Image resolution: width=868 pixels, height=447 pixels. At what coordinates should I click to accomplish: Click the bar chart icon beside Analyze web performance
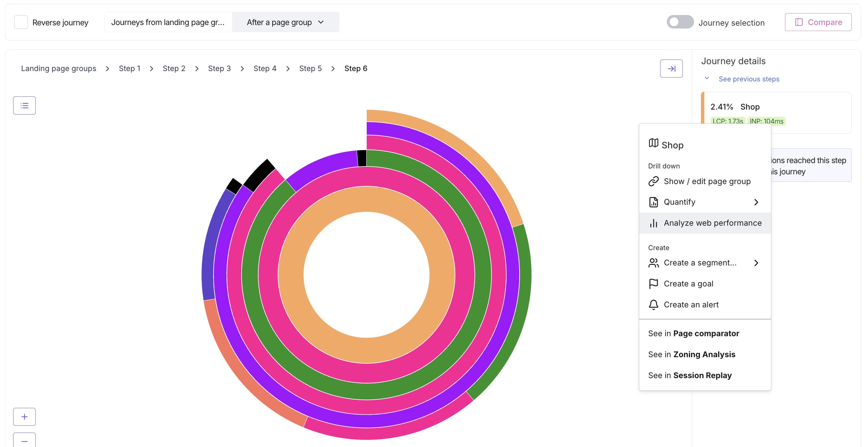tap(653, 223)
